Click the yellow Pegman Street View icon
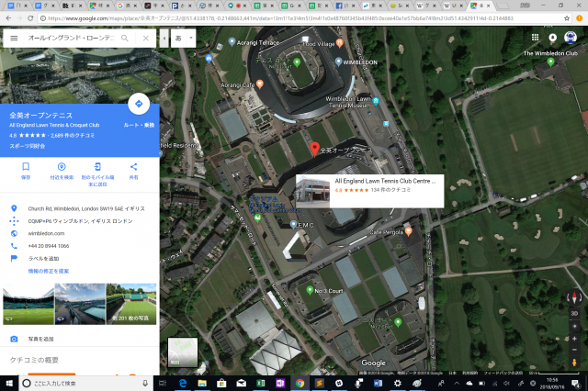Image resolution: width=588 pixels, height=391 pixels. [574, 363]
